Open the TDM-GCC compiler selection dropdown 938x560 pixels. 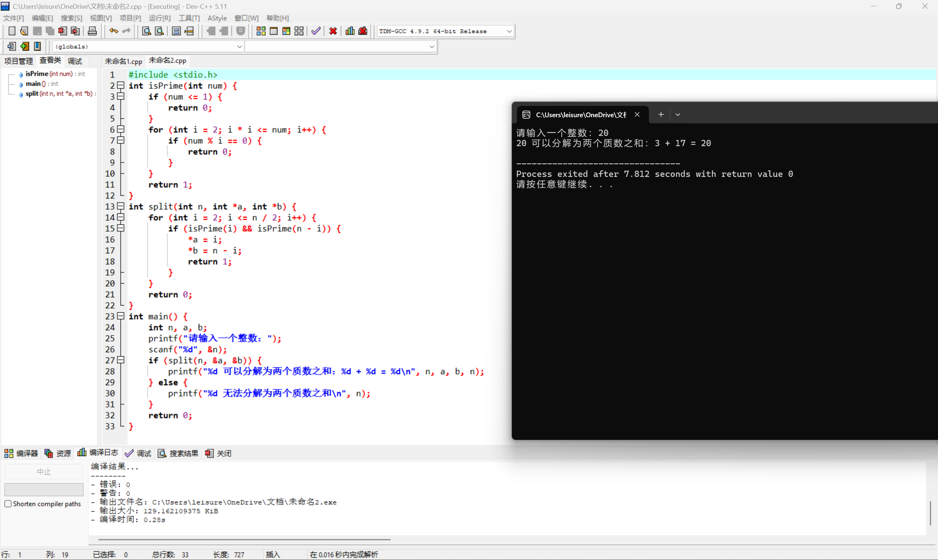click(510, 31)
